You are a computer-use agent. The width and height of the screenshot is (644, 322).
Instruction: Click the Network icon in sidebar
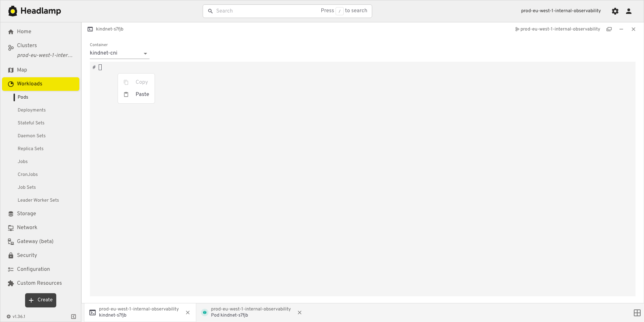pos(11,228)
